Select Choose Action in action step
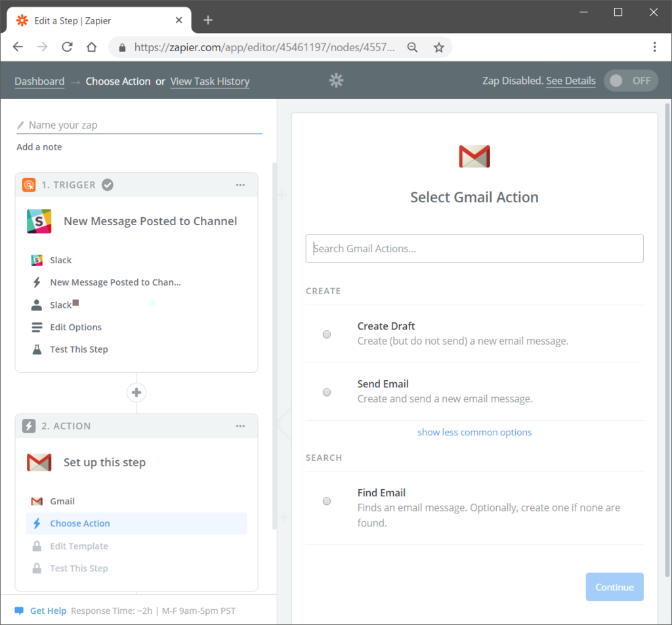 [136, 523]
